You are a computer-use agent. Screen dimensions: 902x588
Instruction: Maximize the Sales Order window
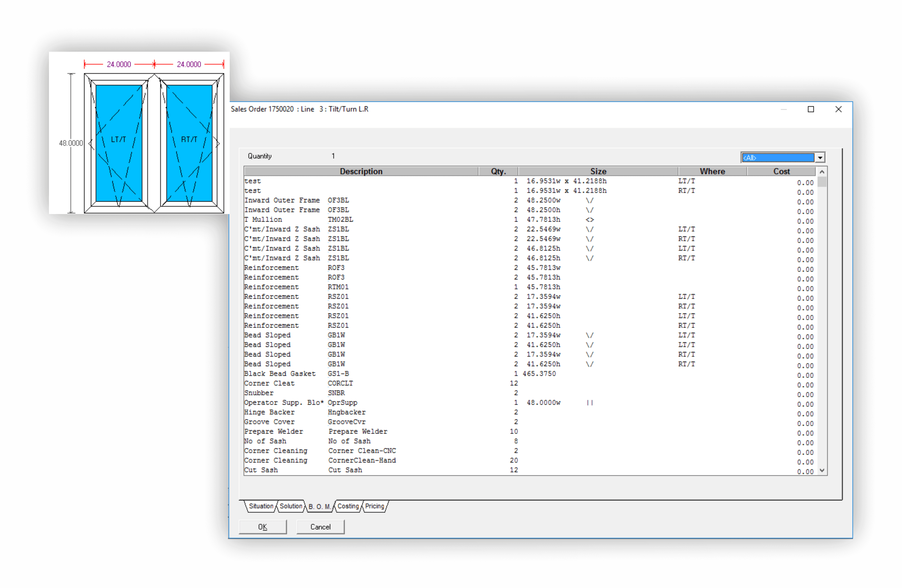tap(811, 109)
